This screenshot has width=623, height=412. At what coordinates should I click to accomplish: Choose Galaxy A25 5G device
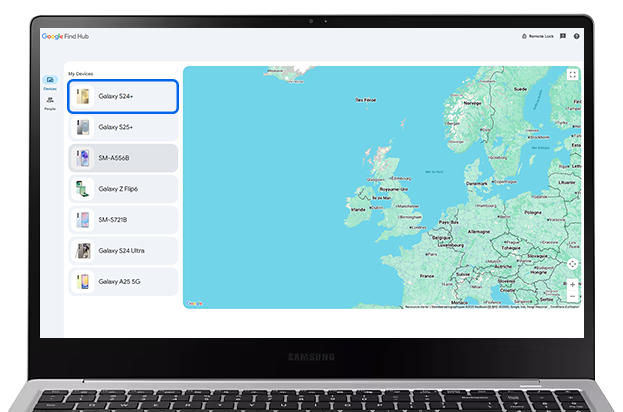tap(123, 282)
